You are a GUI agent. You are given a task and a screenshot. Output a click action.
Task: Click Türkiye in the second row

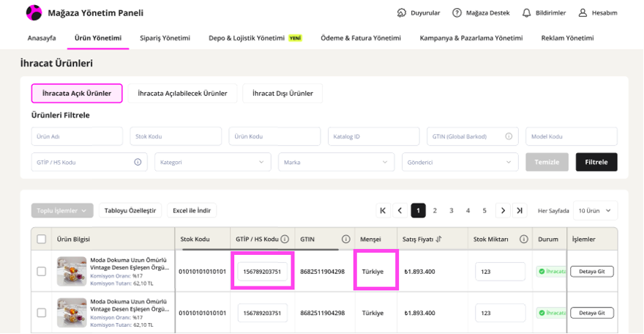[372, 313]
